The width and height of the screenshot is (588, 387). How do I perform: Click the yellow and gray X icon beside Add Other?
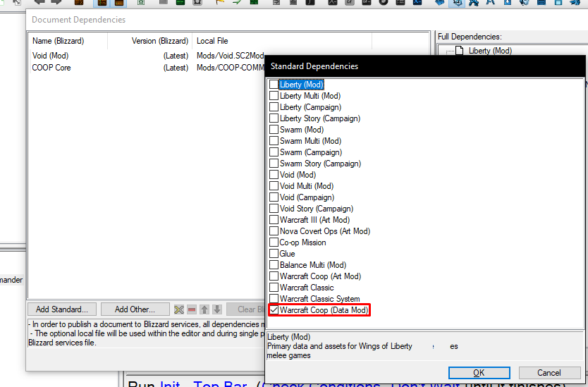pos(179,309)
